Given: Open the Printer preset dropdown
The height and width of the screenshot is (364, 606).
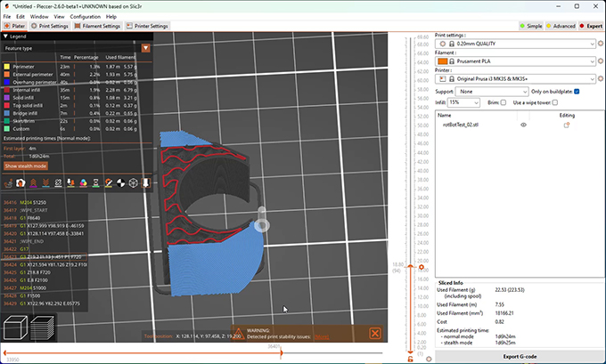Looking at the screenshot, I should 515,78.
